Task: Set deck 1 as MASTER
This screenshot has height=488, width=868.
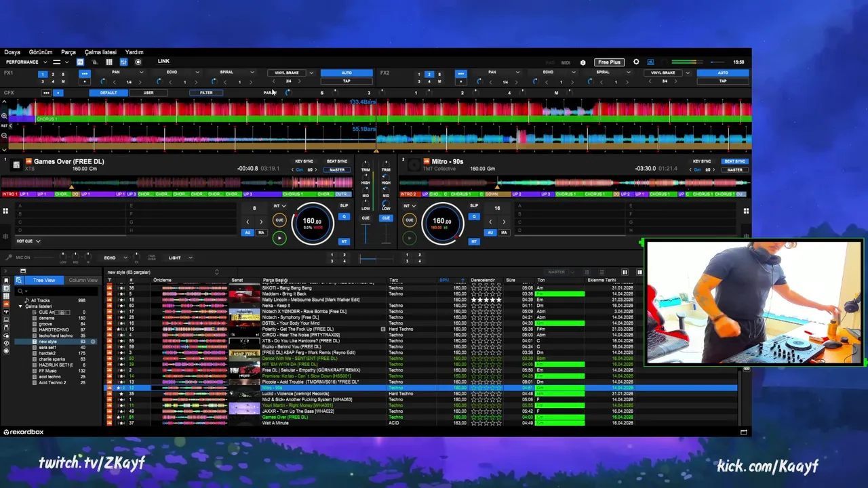Action: coord(337,169)
